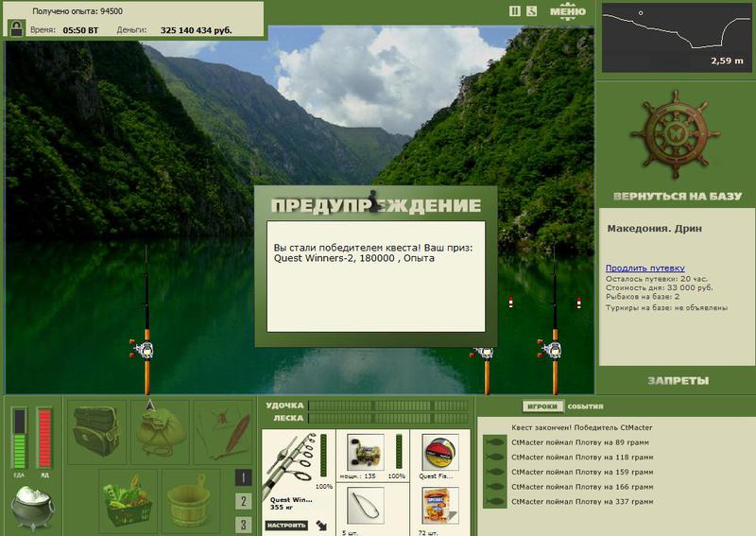Click the prize message text in the warning dialog
The image size is (756, 536).
373,252
